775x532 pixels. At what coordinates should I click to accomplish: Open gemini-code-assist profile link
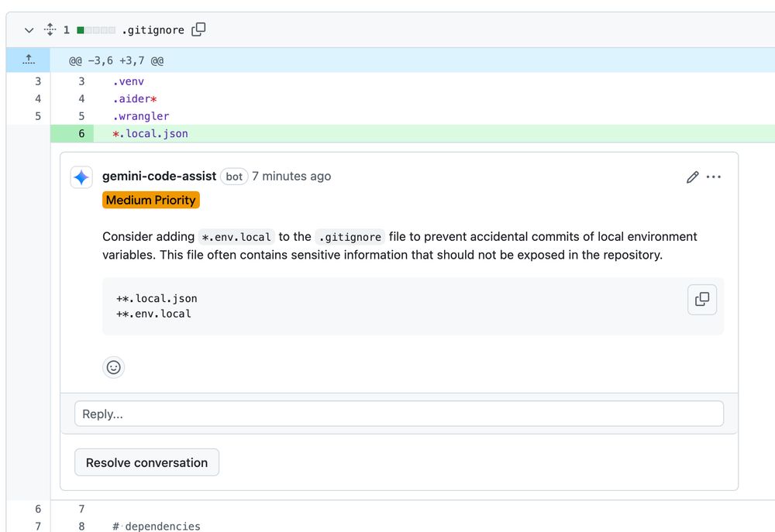[159, 177]
